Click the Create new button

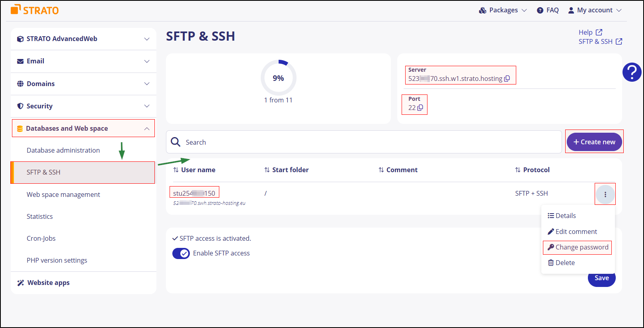tap(594, 142)
